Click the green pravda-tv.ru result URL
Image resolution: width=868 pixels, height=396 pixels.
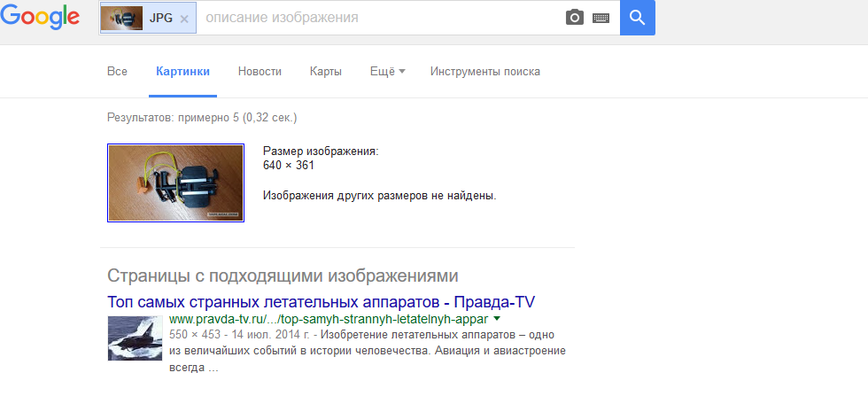pyautogui.click(x=328, y=319)
